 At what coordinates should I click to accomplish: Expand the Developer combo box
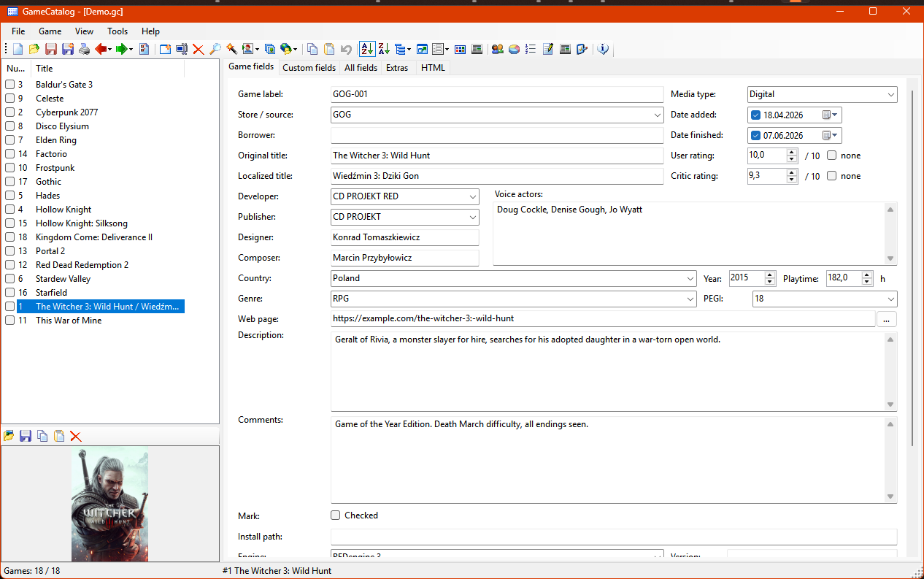pyautogui.click(x=473, y=196)
